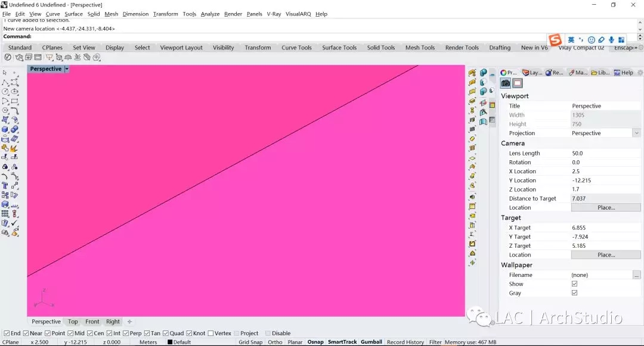The image size is (644, 346).
Task: Click the viewport frame icon beside camera
Action: tap(518, 83)
